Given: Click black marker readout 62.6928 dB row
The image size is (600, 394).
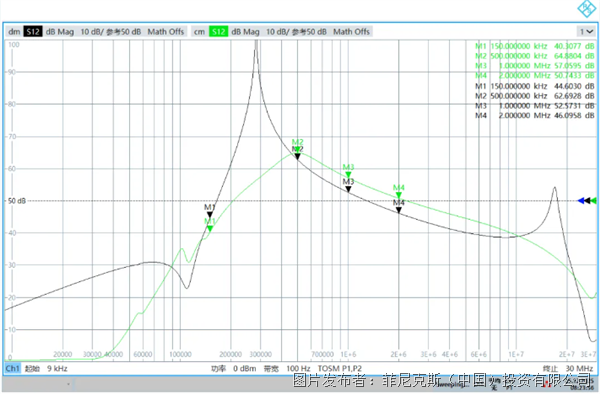Looking at the screenshot, I should [x=535, y=96].
